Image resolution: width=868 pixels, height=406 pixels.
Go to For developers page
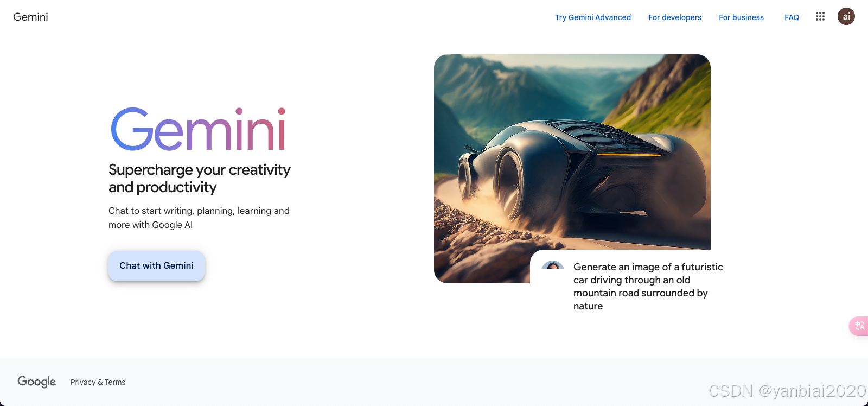[675, 17]
